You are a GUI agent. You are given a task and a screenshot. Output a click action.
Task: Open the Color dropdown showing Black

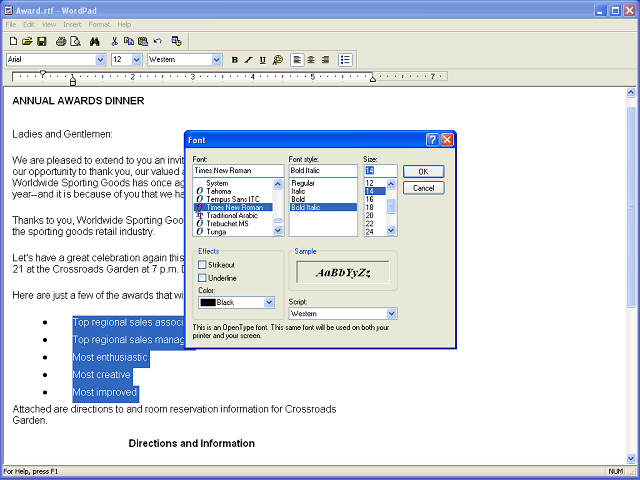click(269, 302)
